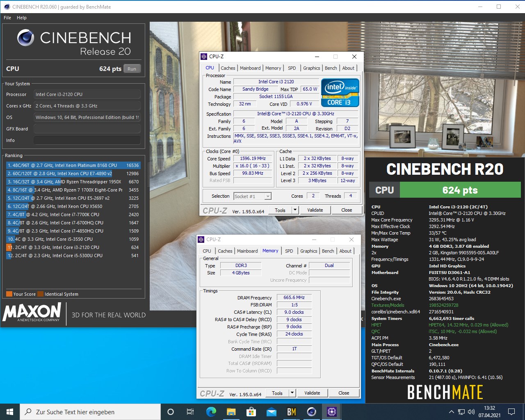Click the Cinebench logo in title bar
525x420 pixels.
(x=7, y=7)
